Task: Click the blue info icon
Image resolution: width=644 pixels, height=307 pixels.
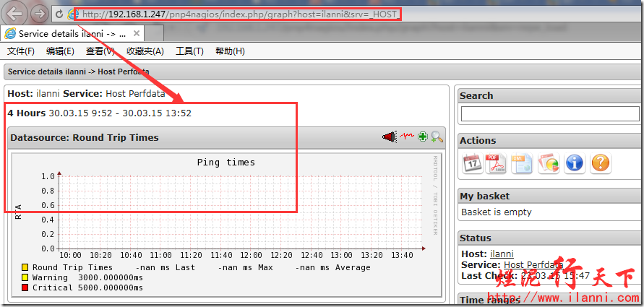Action: pyautogui.click(x=575, y=163)
